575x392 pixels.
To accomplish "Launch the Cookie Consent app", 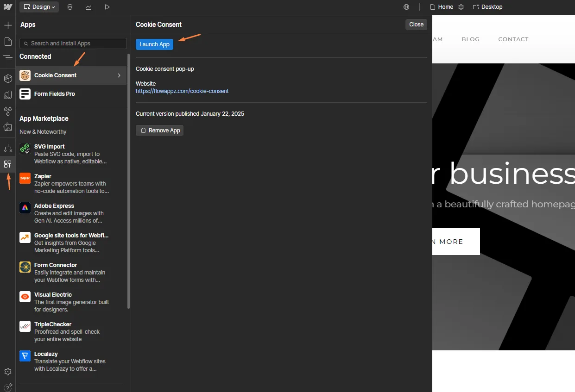I will pos(154,44).
